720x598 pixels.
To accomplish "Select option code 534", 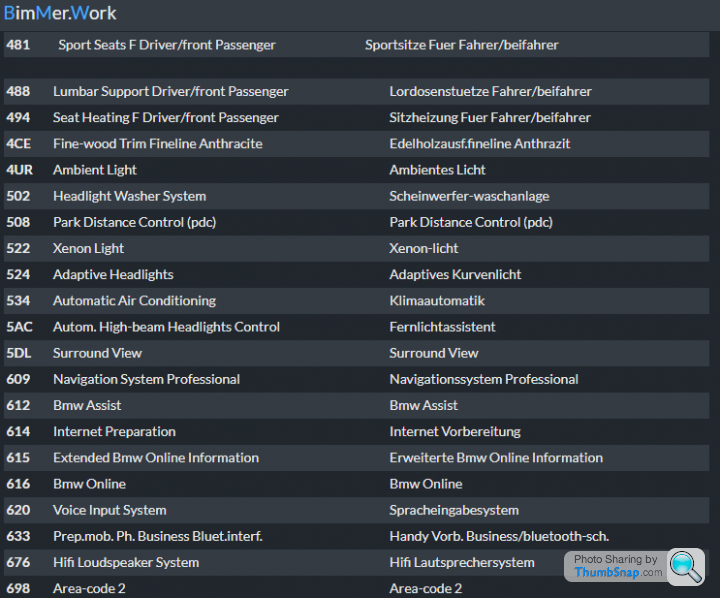I will click(x=18, y=301).
